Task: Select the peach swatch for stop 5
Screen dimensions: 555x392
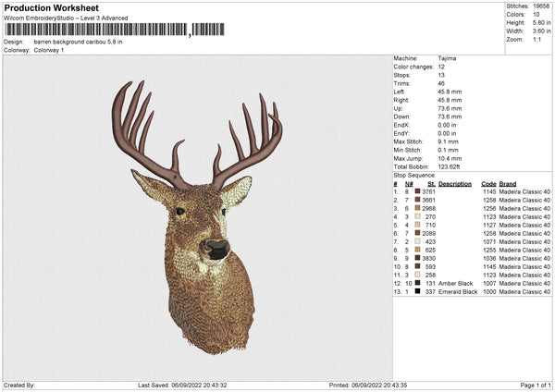Action: coord(418,225)
